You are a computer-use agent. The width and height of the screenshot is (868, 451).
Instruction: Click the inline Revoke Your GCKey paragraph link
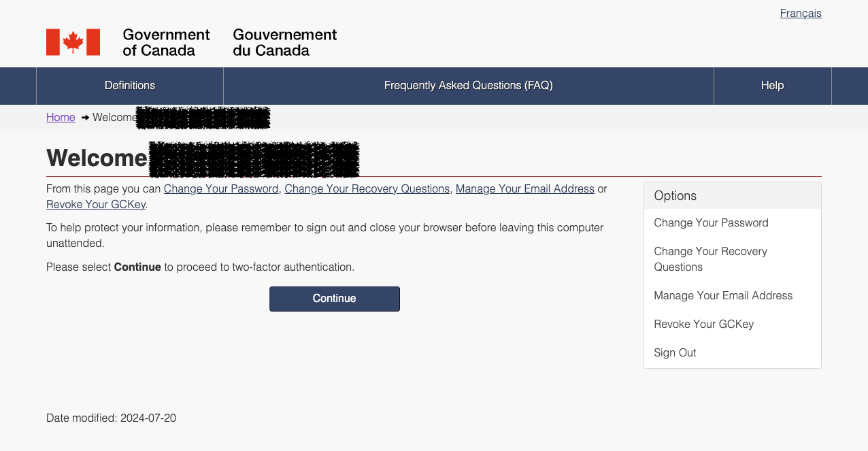[x=96, y=205]
